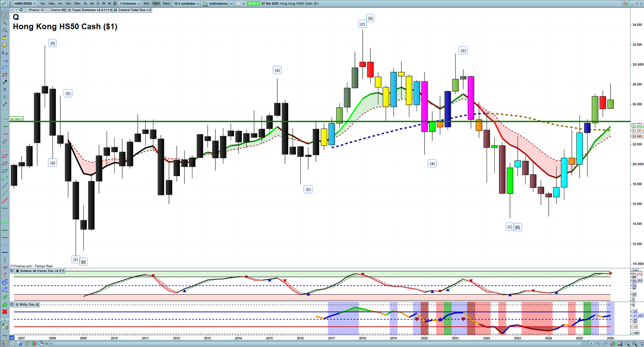
Task: Select the 35kU units toggle
Action: 166,3
